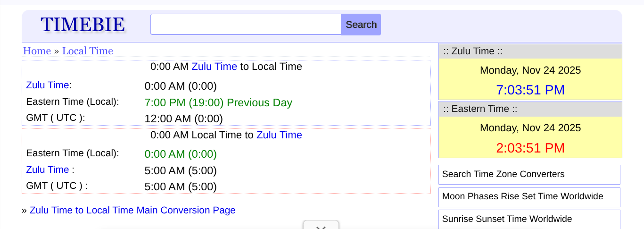This screenshot has height=229, width=644.
Task: Click into the search text field
Action: click(246, 24)
